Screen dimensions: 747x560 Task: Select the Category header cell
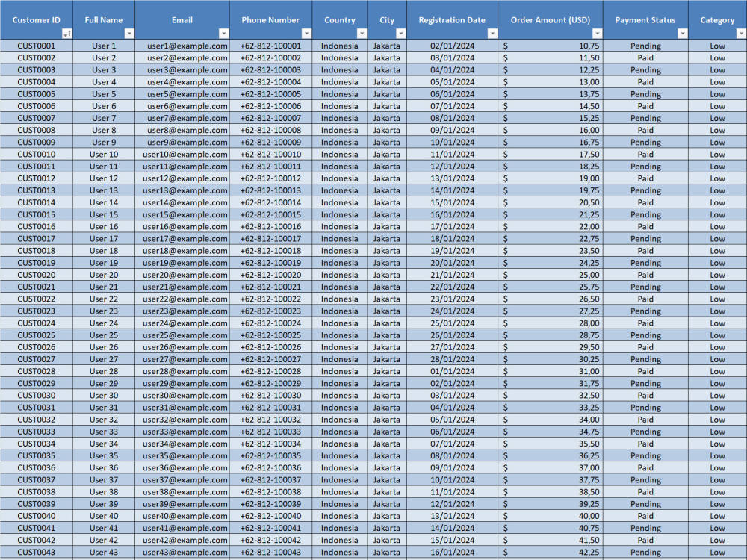[x=717, y=20]
